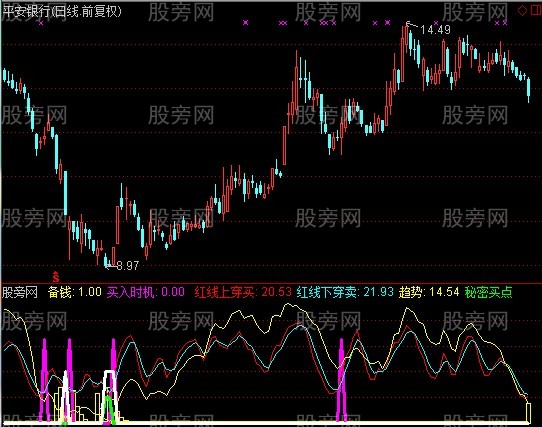Select the 趋势: 14.54 indicator label
Screen dimensions: 542x427
429,292
